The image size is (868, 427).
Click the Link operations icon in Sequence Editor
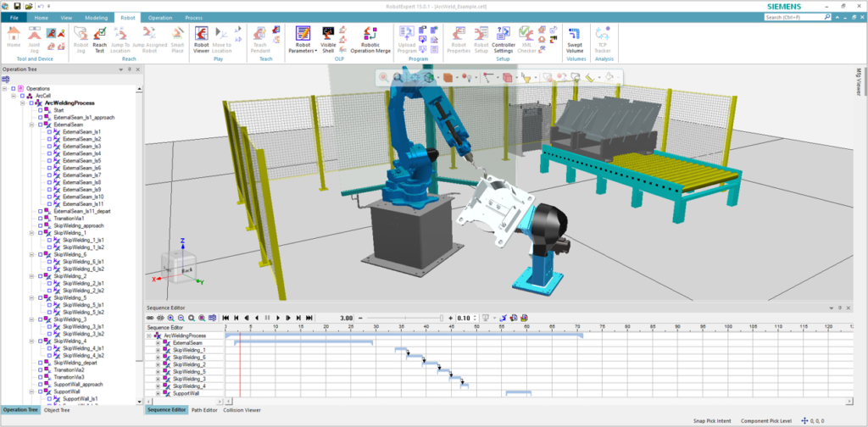[149, 318]
